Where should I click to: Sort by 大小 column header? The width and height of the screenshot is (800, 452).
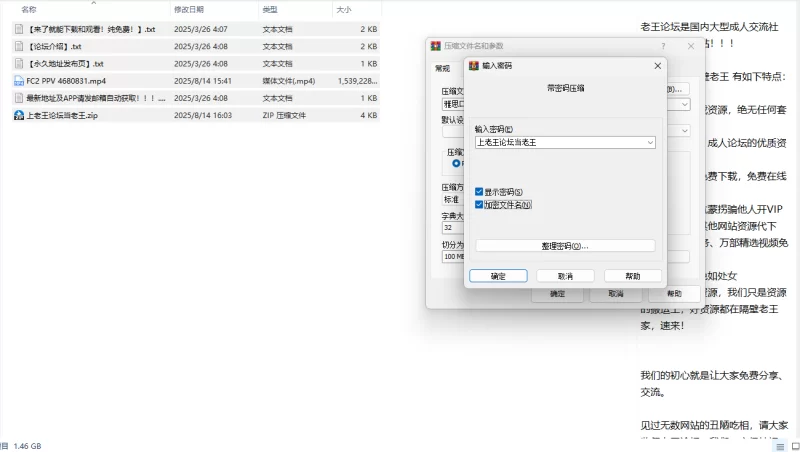[344, 9]
